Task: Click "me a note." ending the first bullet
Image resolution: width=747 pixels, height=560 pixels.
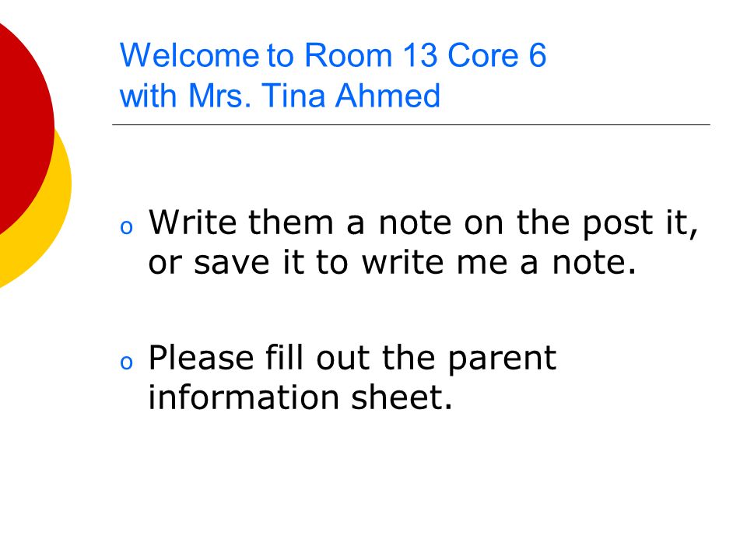Action: [x=546, y=262]
